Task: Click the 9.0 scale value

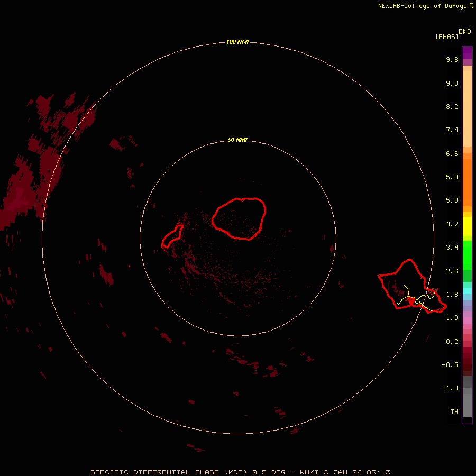Action: (452, 83)
